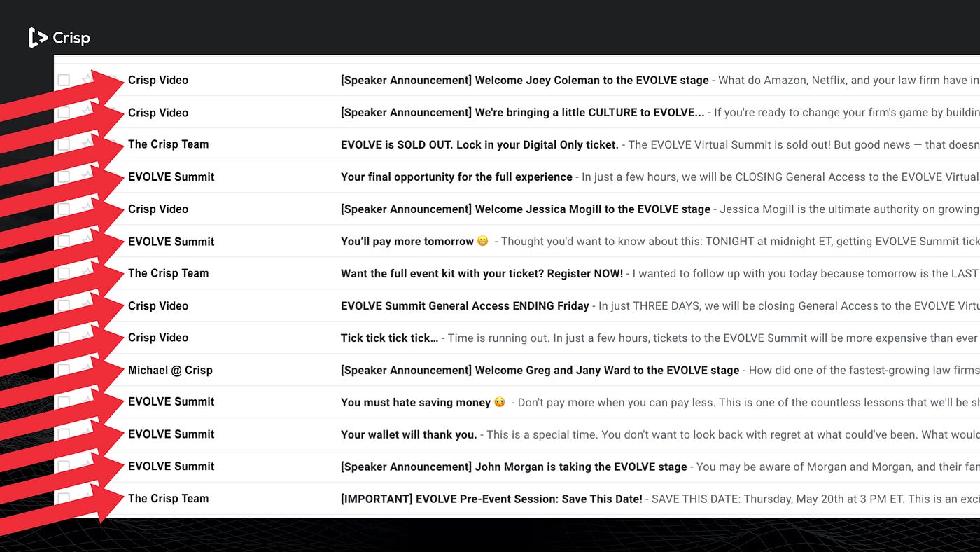Open subject Welcome Greg and Jany Ward
Image resolution: width=980 pixels, height=552 pixels.
click(x=540, y=371)
